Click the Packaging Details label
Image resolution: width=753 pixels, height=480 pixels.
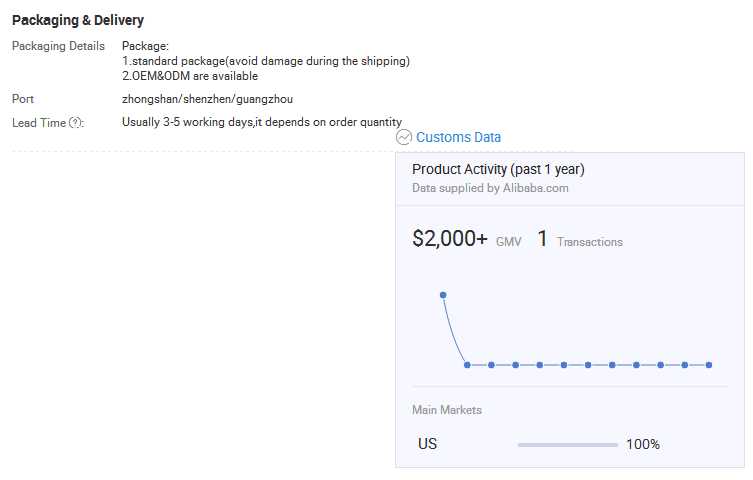pos(58,46)
